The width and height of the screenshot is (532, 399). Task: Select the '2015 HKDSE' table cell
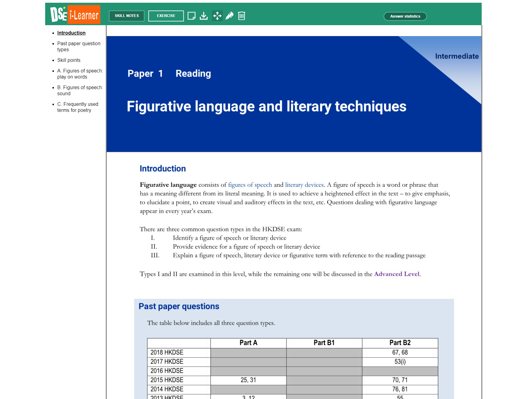tap(179, 380)
